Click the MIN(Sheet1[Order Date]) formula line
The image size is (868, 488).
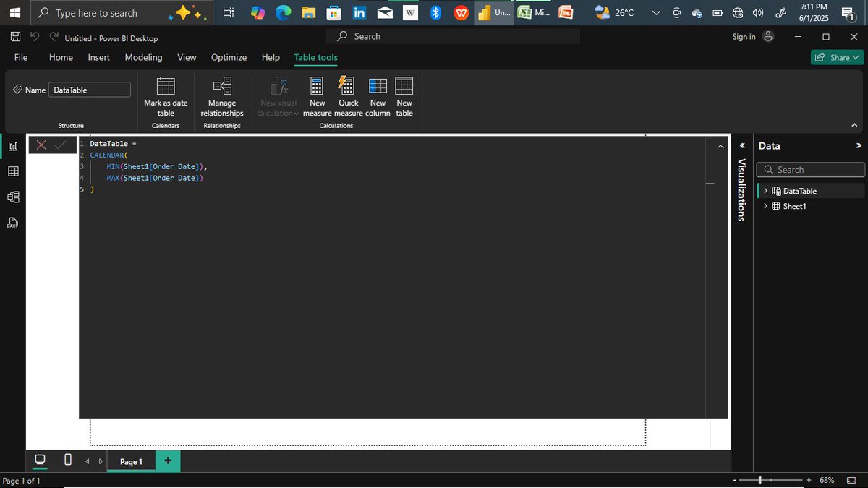click(157, 166)
